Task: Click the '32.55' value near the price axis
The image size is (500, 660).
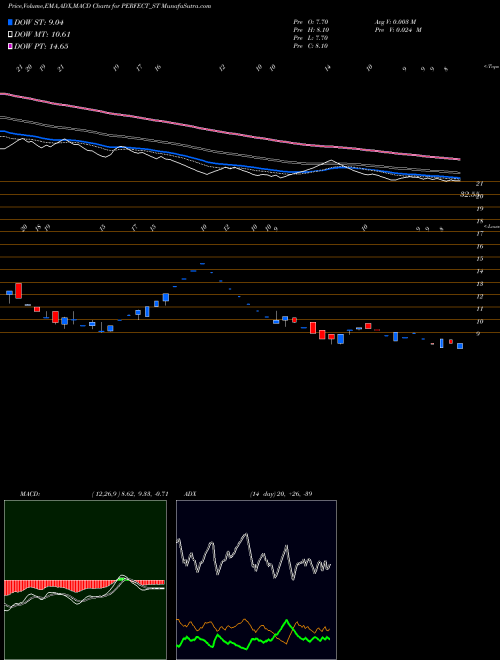Action: [470, 194]
